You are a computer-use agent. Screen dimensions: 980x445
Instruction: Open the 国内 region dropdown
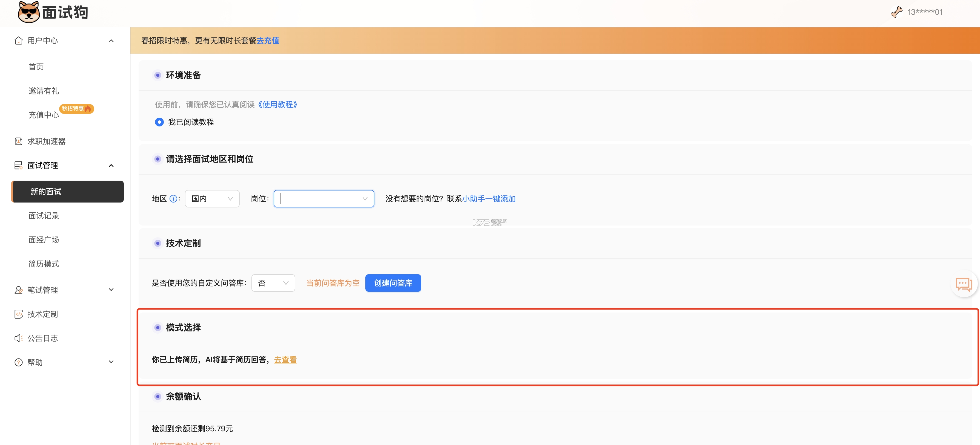(211, 198)
